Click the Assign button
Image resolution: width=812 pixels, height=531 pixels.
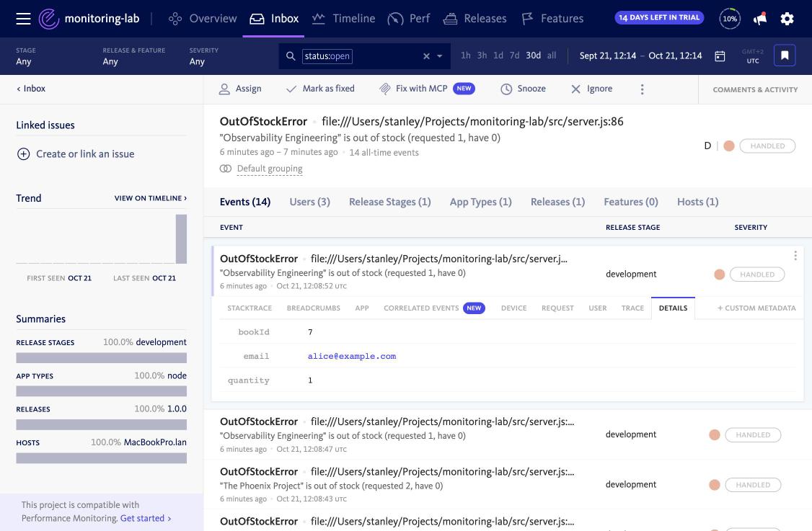click(x=239, y=89)
